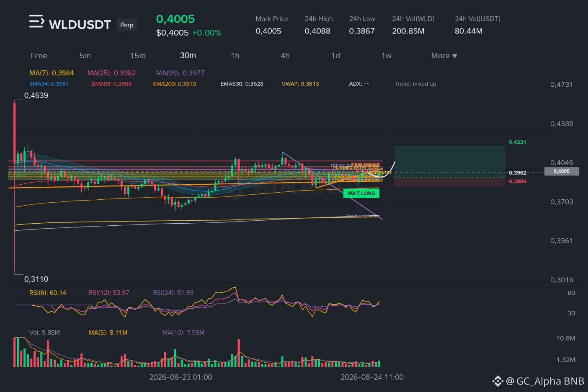Click the Trend resistance line label
The image size is (588, 392).
[x=362, y=216]
